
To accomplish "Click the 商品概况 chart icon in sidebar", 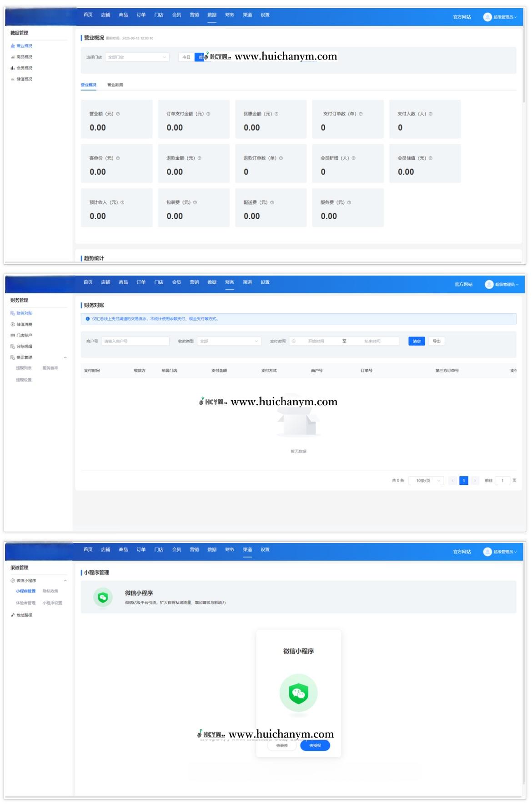I will (x=13, y=57).
